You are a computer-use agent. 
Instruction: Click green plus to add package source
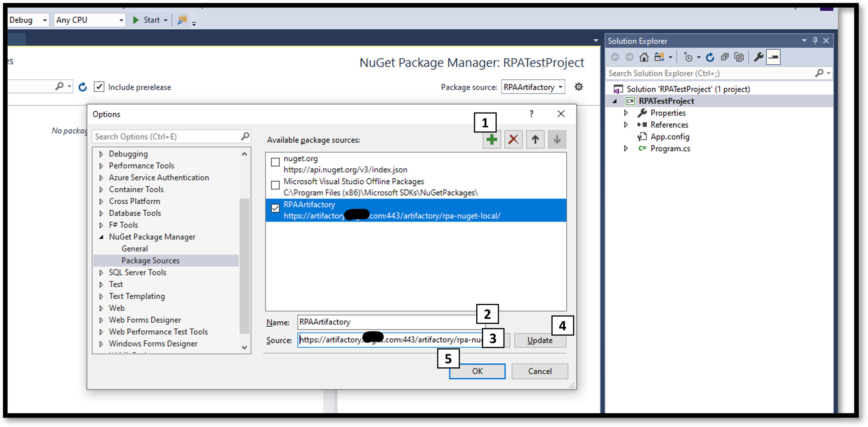(x=491, y=139)
